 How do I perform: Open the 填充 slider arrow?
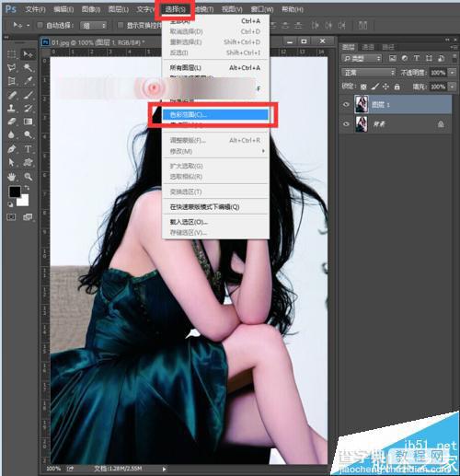pos(453,87)
